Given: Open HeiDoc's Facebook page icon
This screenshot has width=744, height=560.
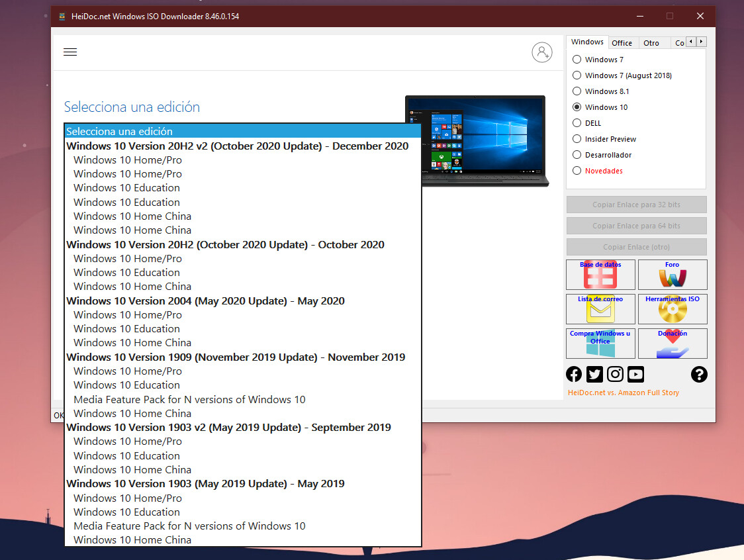Looking at the screenshot, I should click(x=573, y=374).
